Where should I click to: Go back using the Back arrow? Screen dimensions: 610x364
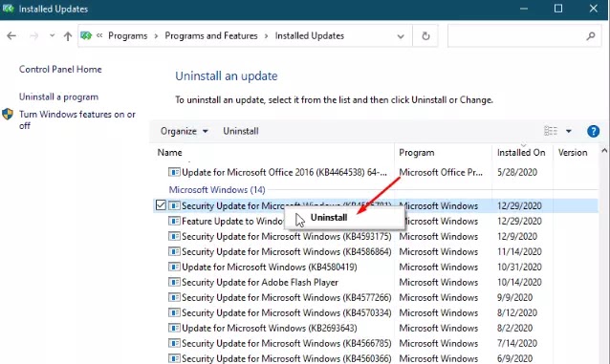[11, 35]
